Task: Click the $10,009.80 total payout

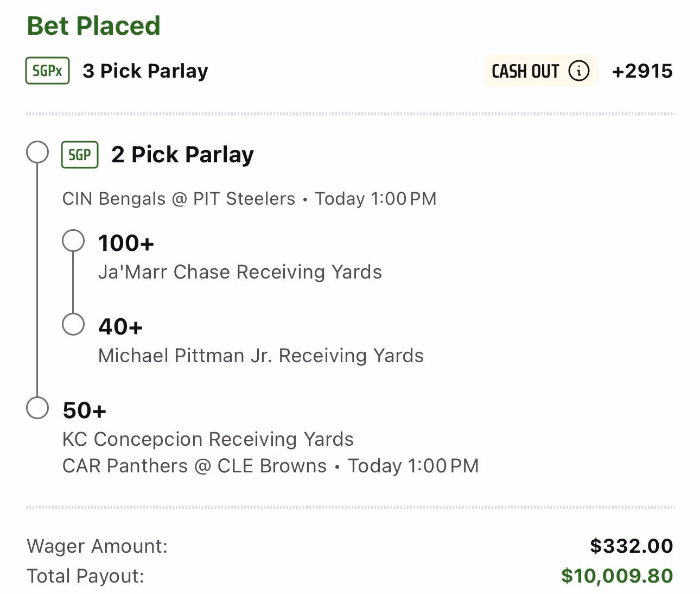Action: [617, 576]
